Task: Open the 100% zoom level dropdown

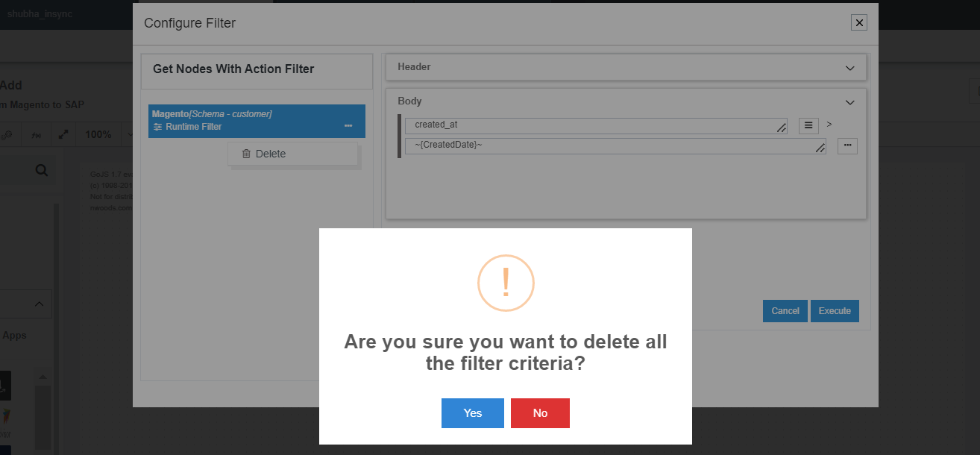Action: (x=131, y=134)
